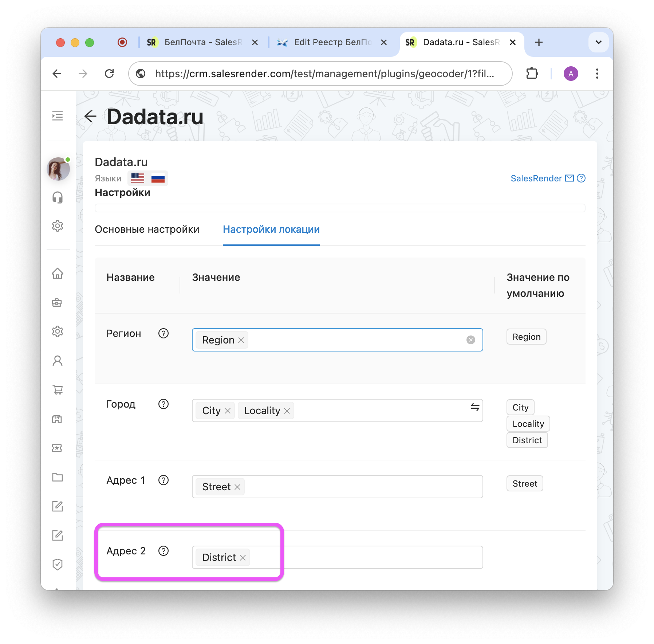654x644 pixels.
Task: Go to the home icon in sidebar
Action: (58, 273)
